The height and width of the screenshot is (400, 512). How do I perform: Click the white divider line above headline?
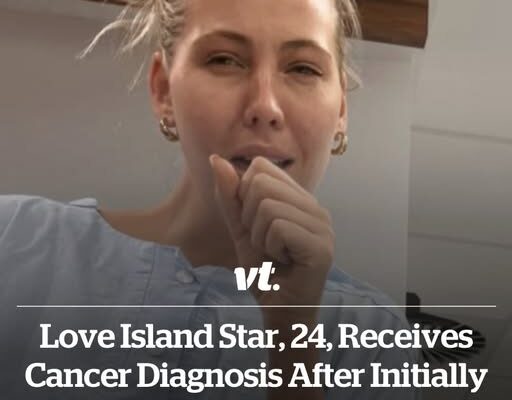point(256,306)
